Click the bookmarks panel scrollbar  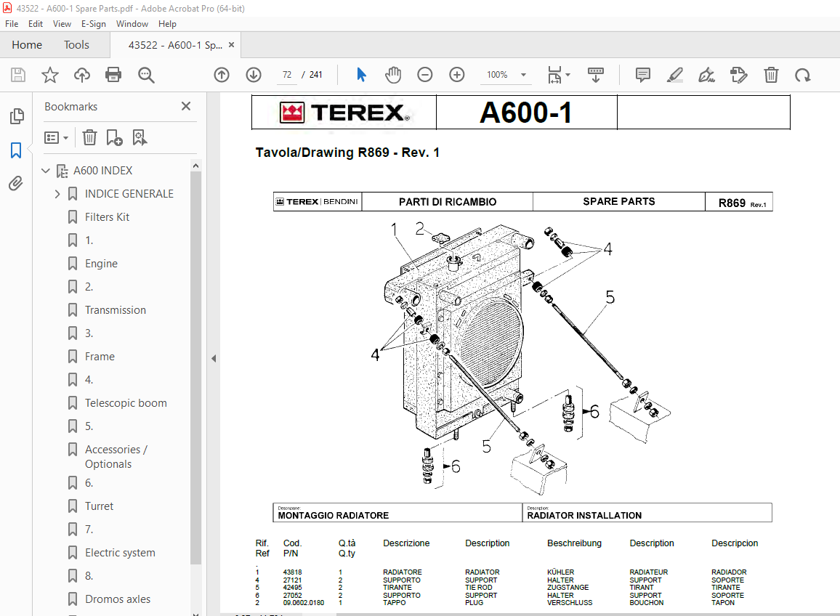pos(195,368)
